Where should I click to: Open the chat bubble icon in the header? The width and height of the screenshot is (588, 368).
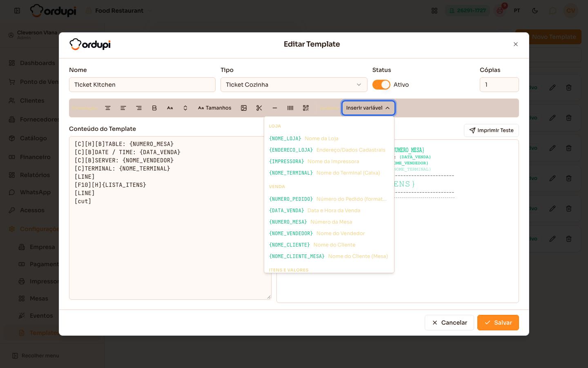(x=553, y=11)
